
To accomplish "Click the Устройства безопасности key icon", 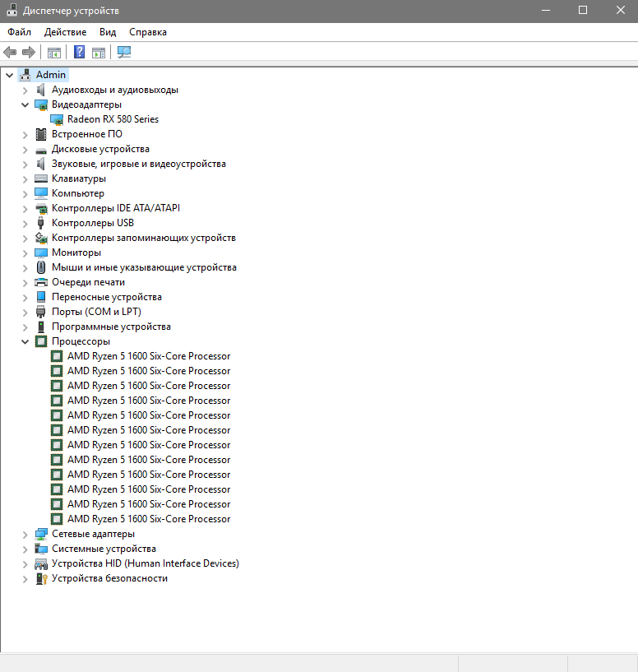I will pos(41,578).
